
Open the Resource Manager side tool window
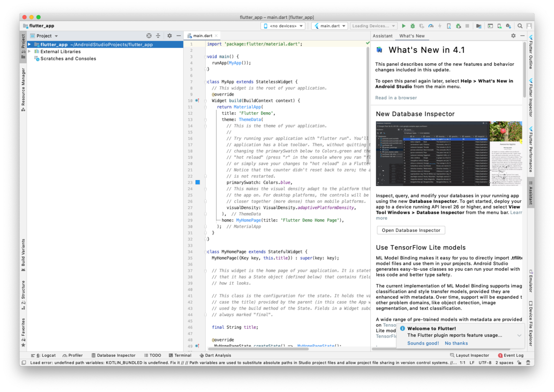[x=23, y=90]
